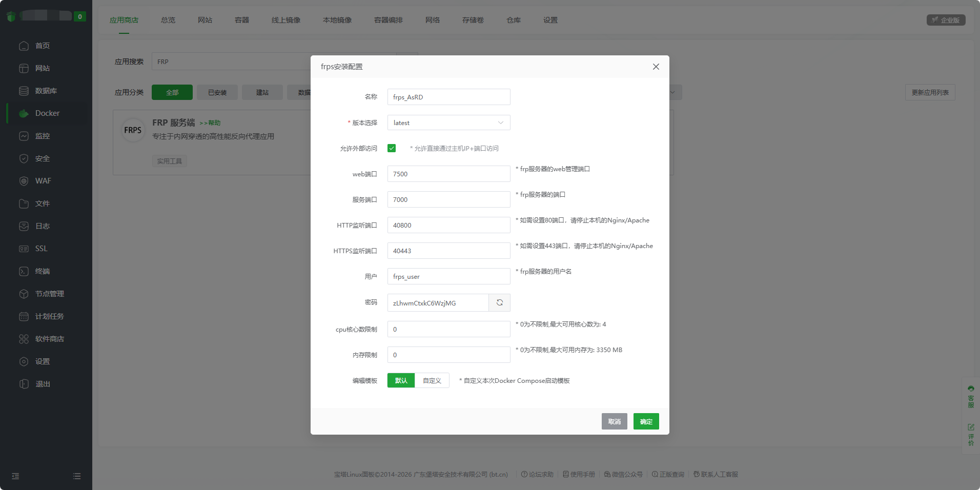The width and height of the screenshot is (980, 490).
Task: Switch to 应用商店 tab
Action: pyautogui.click(x=124, y=20)
